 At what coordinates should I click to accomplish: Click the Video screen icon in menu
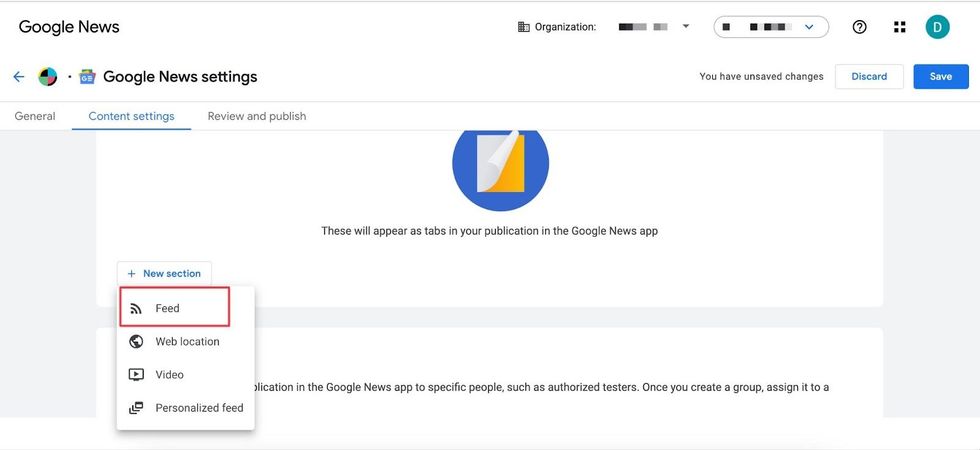[x=136, y=375]
